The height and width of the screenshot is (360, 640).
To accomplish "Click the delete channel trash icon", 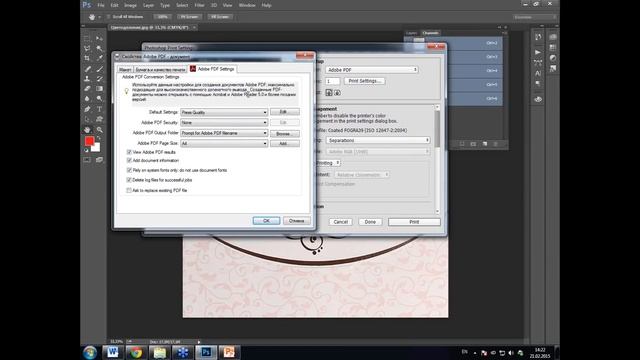I will pos(496,144).
